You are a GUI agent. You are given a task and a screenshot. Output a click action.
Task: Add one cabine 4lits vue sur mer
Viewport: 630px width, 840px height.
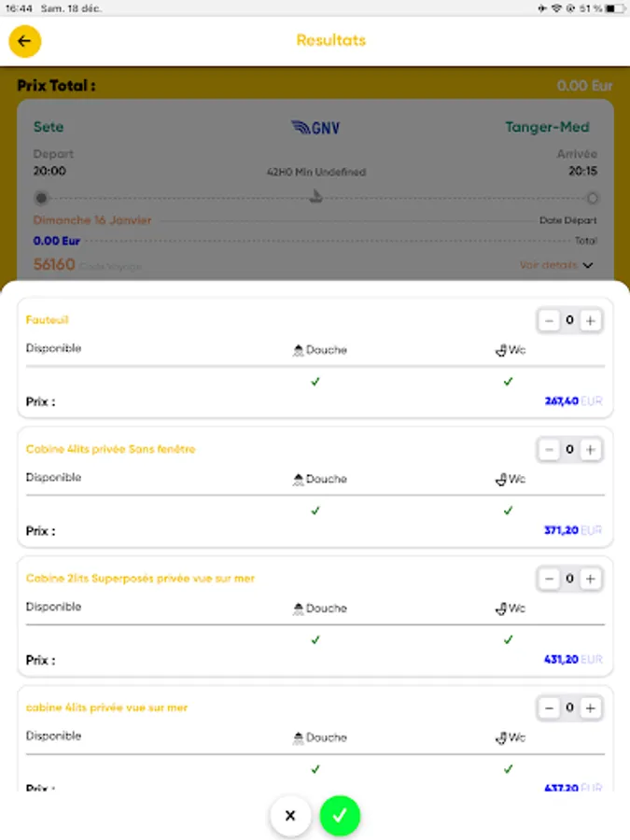[590, 708]
